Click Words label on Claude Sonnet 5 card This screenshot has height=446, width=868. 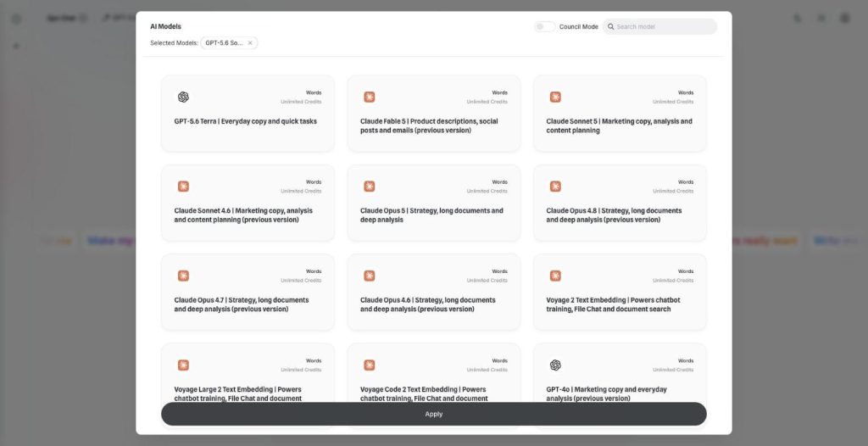coord(685,92)
